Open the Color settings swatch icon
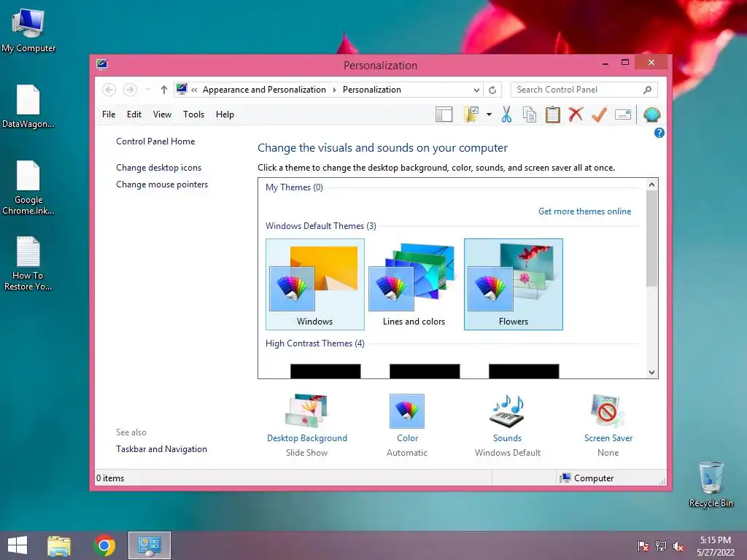 (x=407, y=411)
